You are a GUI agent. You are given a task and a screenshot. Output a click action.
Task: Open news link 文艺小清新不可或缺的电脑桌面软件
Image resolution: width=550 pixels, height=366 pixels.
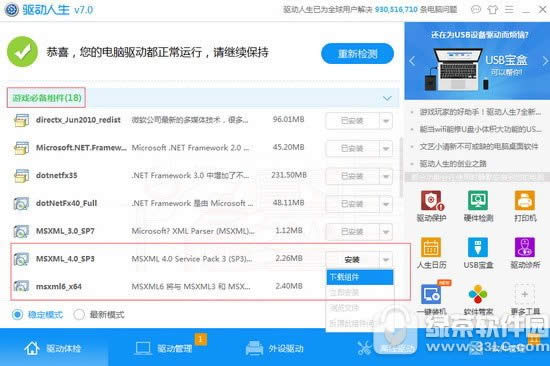coord(479,146)
